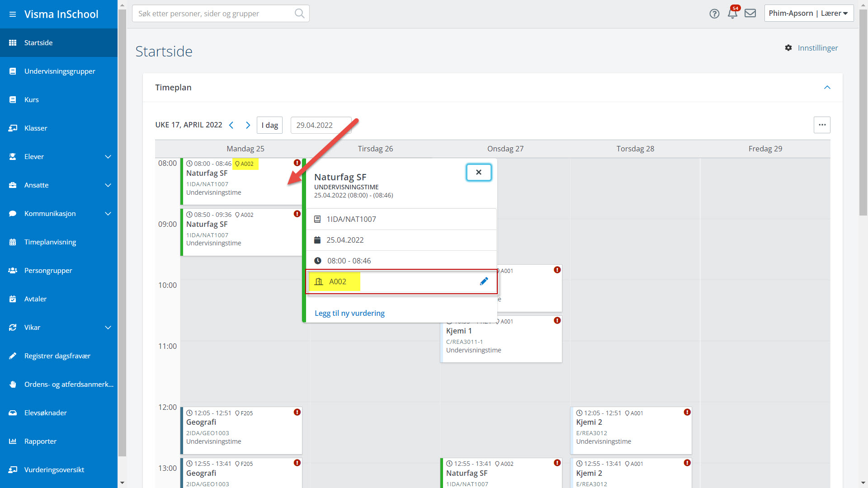Go to previous week with left chevron
Screen dimensions: 868x488
pos(231,125)
